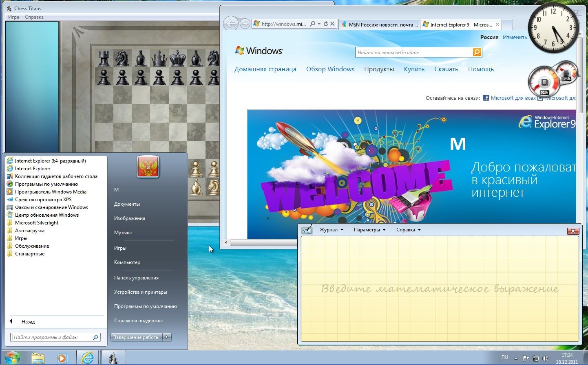Open Справка dropdown in Math Input Panel
The height and width of the screenshot is (365, 588).
tap(408, 230)
